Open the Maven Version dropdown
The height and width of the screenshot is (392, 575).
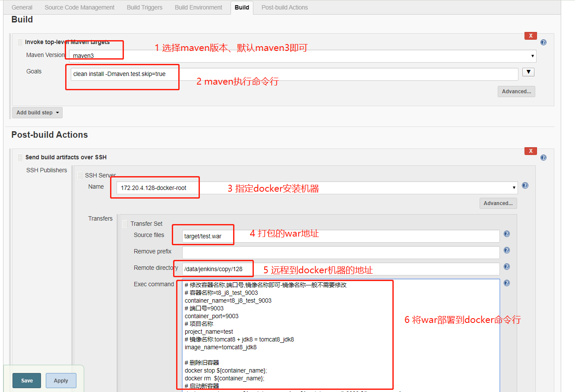click(303, 56)
